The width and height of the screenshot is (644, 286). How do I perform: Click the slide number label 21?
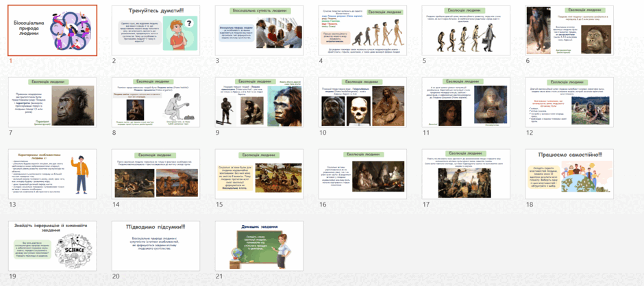[219, 276]
